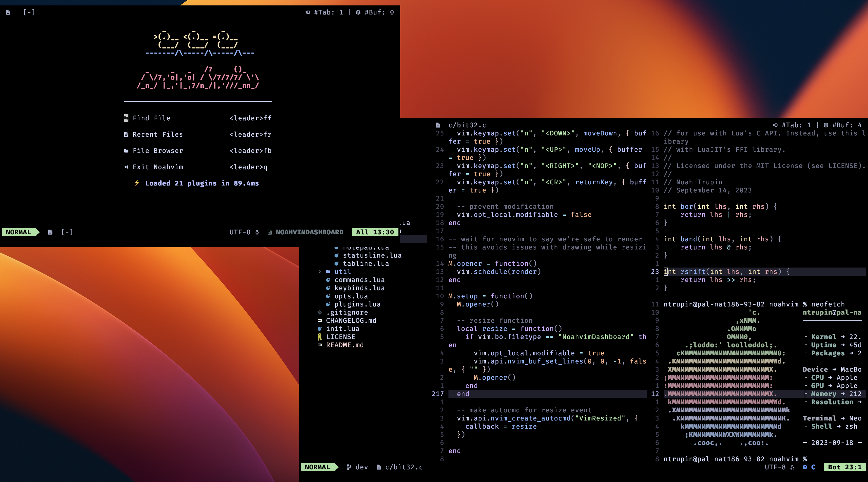This screenshot has height=482, width=868.
Task: Click the Recent Files document icon
Action: tap(126, 134)
